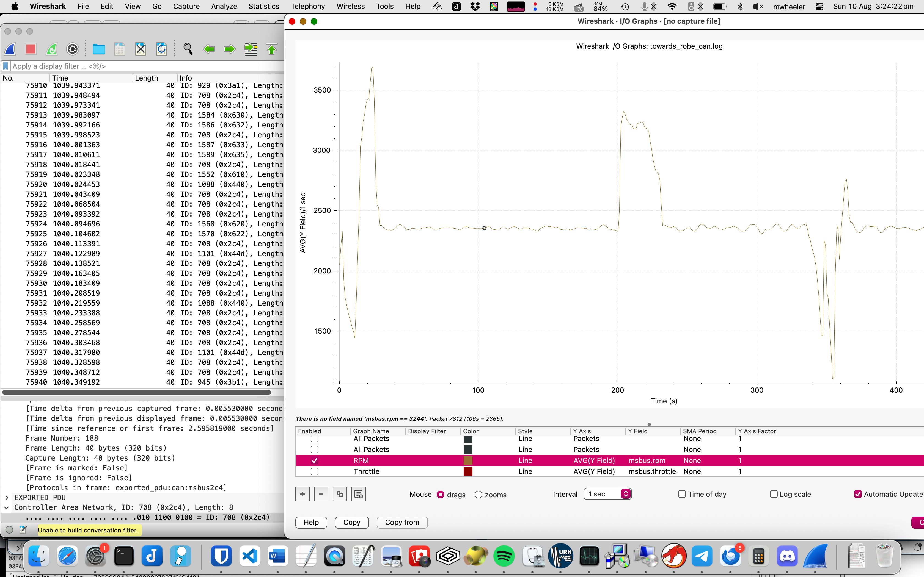Screen dimensions: 924x577
Task: Select the zooms mouse radio button
Action: 479,495
